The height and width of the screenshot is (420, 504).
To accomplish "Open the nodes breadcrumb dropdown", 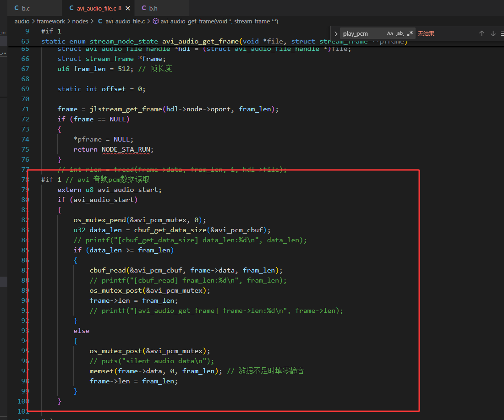I will click(80, 21).
